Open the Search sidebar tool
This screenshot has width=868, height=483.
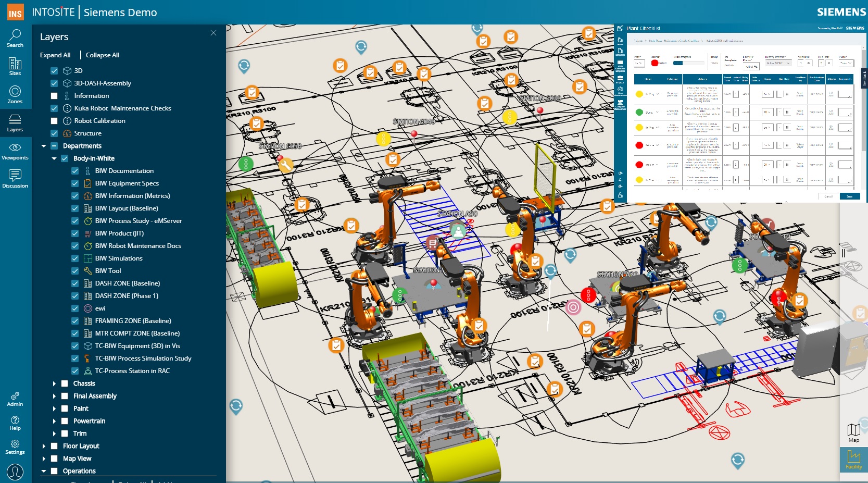[x=15, y=39]
